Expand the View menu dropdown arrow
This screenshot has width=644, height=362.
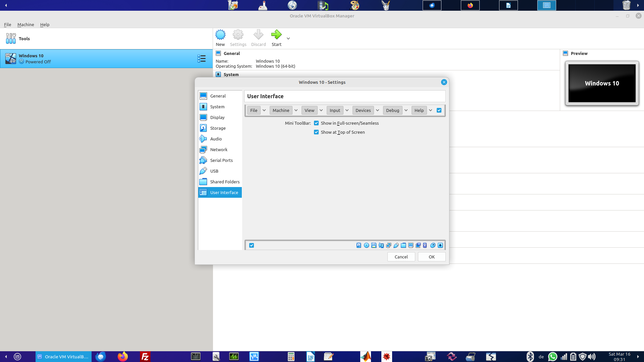tap(321, 110)
